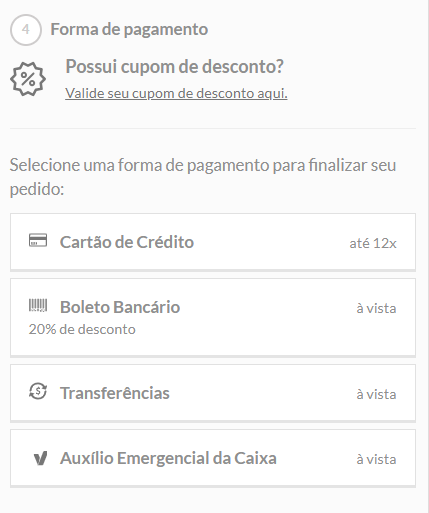Screen dimensions: 429x513
Task: Click the discount coupon percent badge icon
Action: coord(28,79)
